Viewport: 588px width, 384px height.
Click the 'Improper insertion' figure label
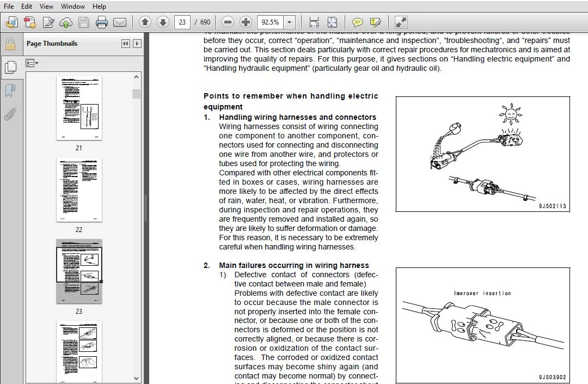pos(482,293)
